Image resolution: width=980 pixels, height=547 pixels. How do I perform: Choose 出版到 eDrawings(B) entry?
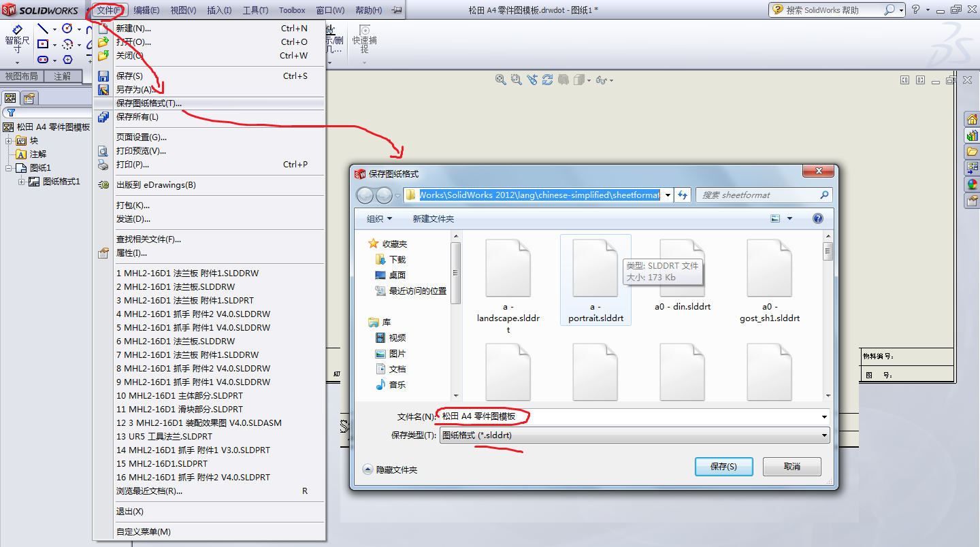click(210, 185)
